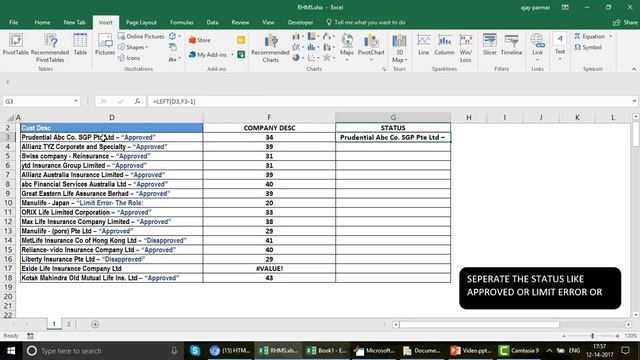Insert a Timeline filter

tap(511, 44)
